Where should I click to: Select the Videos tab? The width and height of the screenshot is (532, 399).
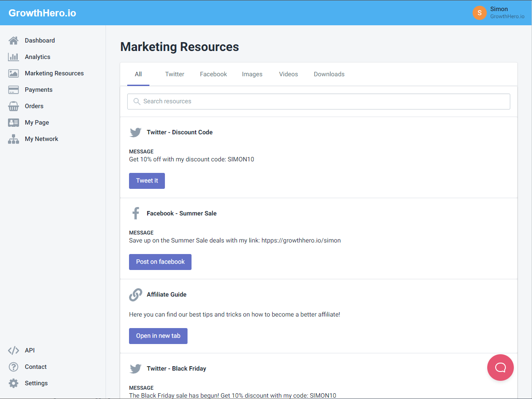click(x=288, y=74)
